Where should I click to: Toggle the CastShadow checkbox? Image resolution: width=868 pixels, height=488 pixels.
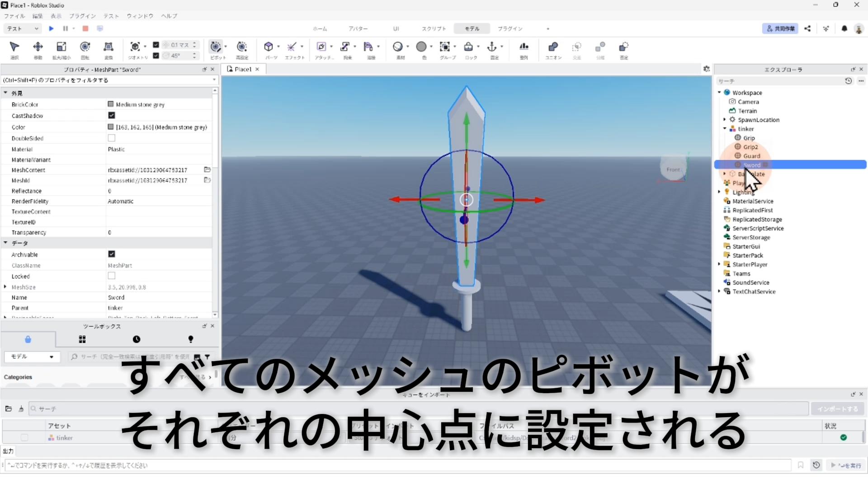coord(112,116)
